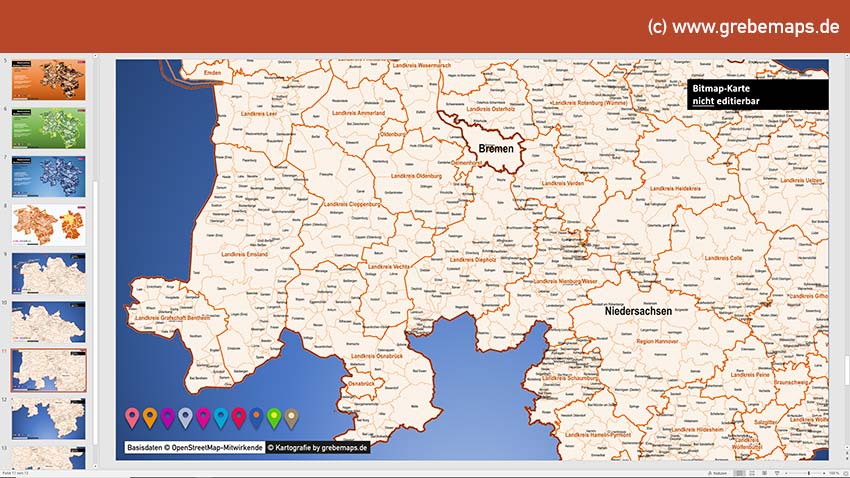Click the Landkreis Heidekreis map label
Viewport: 850px width, 478px height.
675,189
